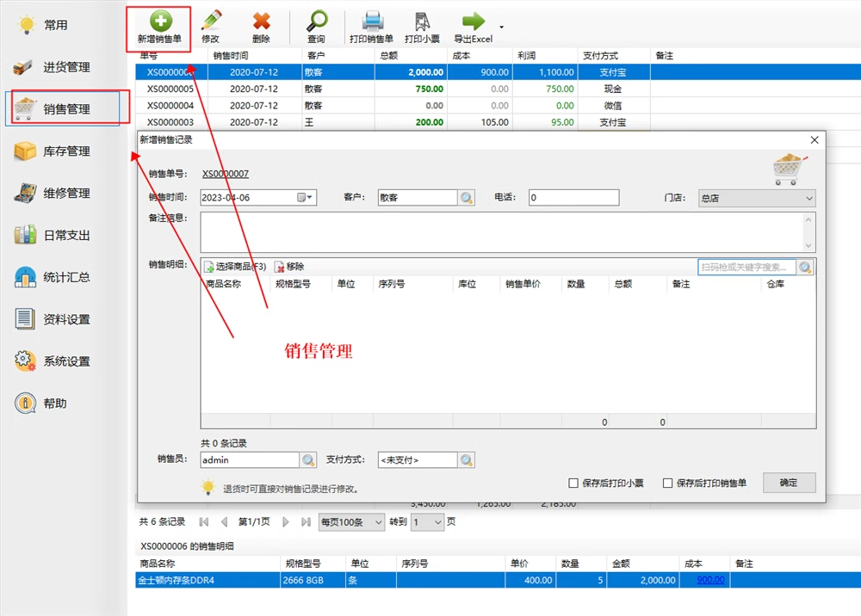
Task: Open the 销售时间 date picker dropdown
Action: [306, 198]
